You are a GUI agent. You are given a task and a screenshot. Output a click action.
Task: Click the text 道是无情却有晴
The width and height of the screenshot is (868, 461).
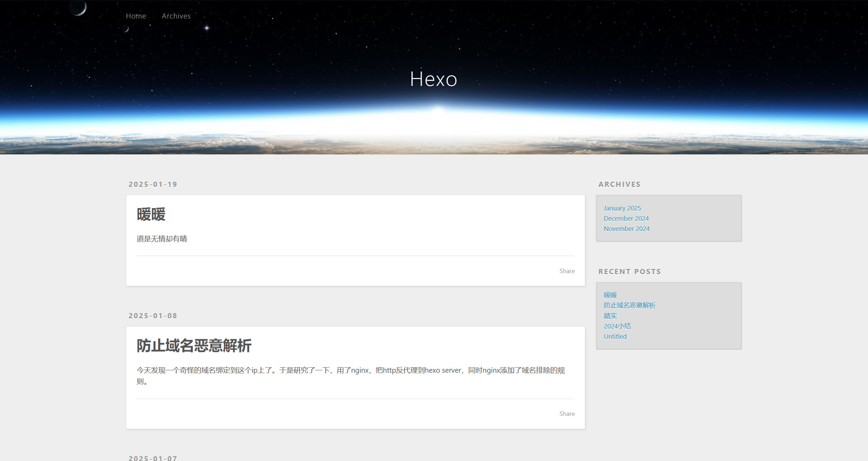[162, 239]
